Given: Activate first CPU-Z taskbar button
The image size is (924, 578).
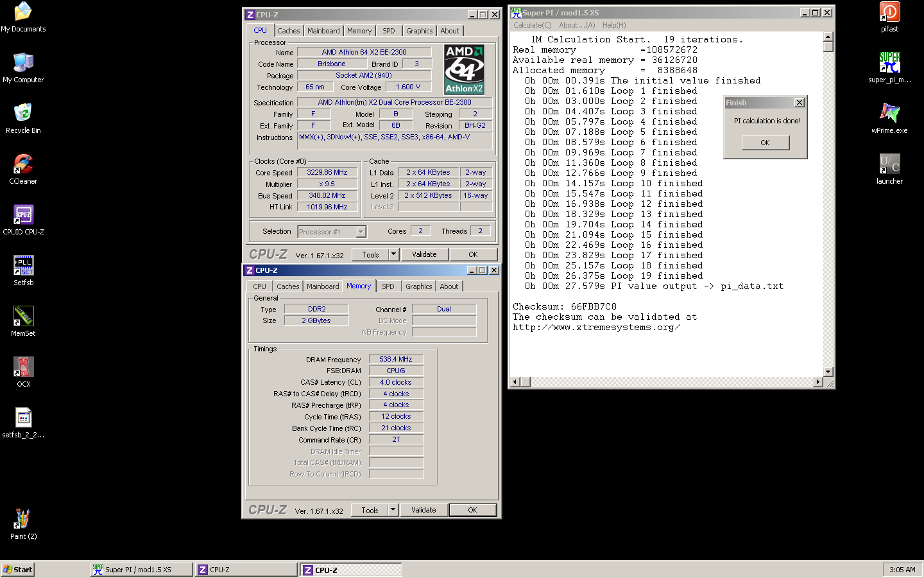Looking at the screenshot, I should [246, 570].
